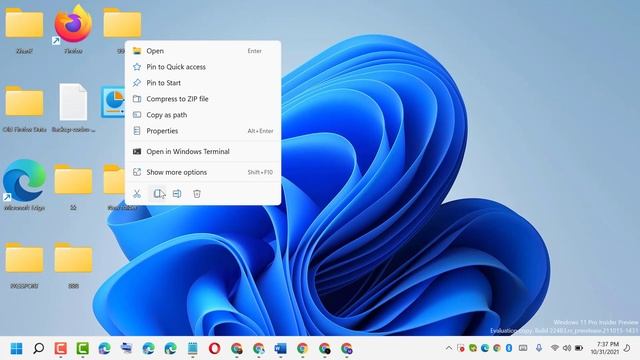The image size is (640, 360).
Task: Select the PASSPORT folder
Action: [x=24, y=265]
